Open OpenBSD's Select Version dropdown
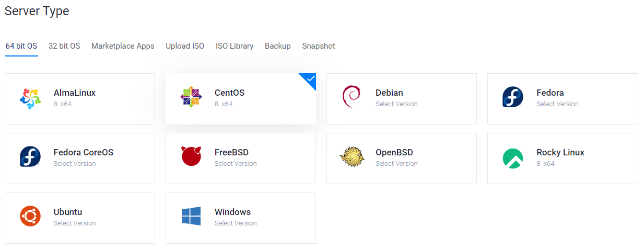 (396, 164)
